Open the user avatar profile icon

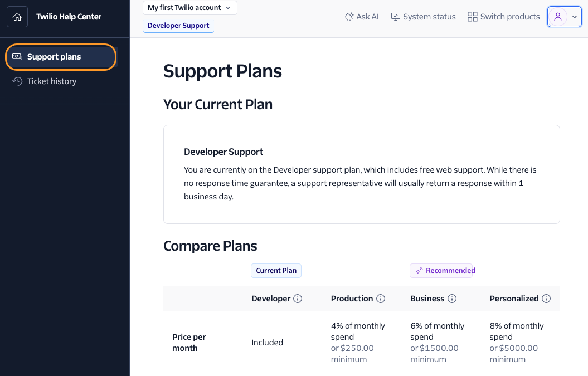[559, 16]
